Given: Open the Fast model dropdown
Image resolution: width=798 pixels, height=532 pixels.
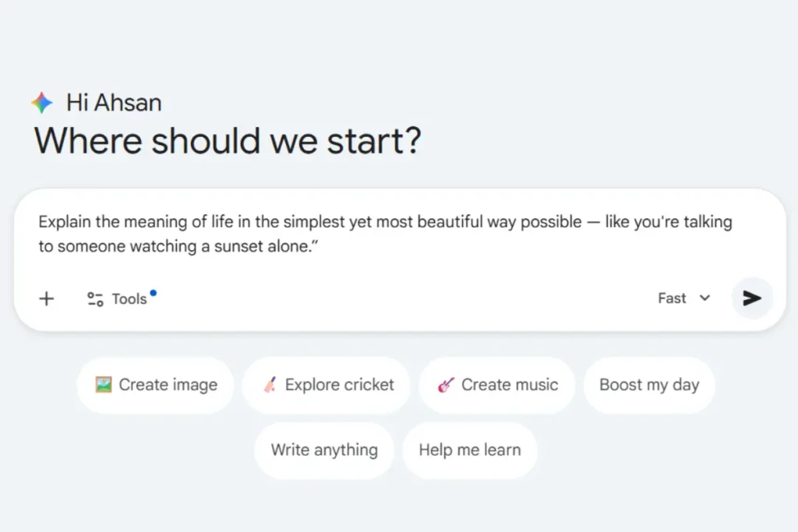Looking at the screenshot, I should 672,298.
